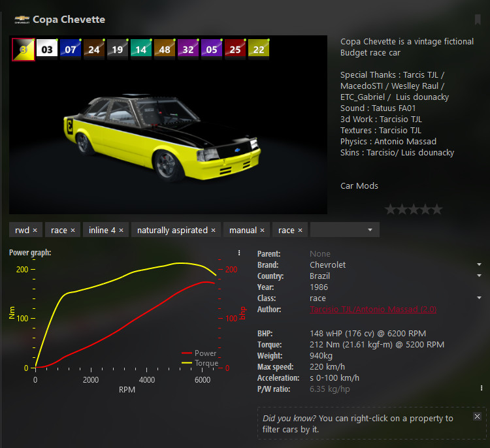Click the Class value race

pos(318,298)
